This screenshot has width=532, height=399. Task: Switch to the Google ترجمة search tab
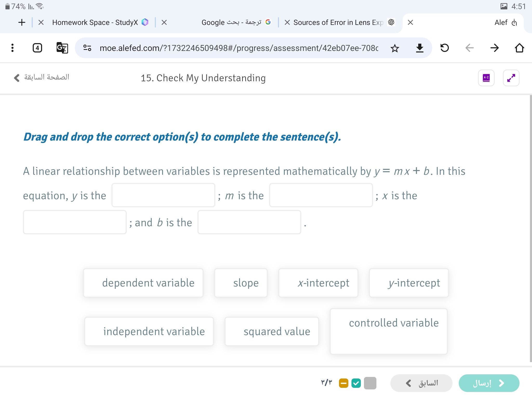tap(236, 22)
